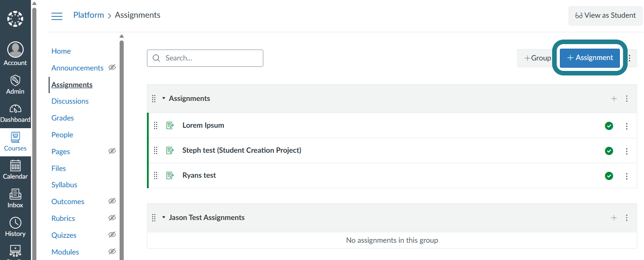Click the assignment icon beside Steph test
This screenshot has width=644, height=260.
tap(170, 150)
